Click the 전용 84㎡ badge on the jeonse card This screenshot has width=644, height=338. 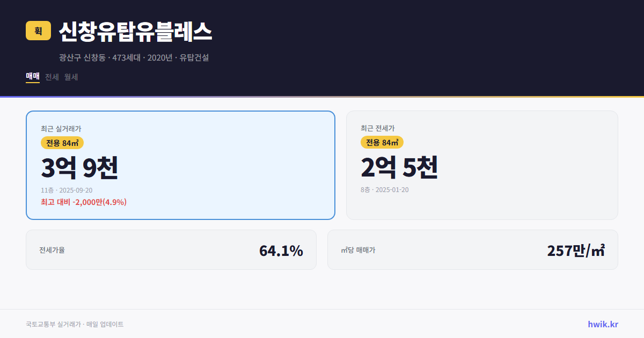(382, 142)
